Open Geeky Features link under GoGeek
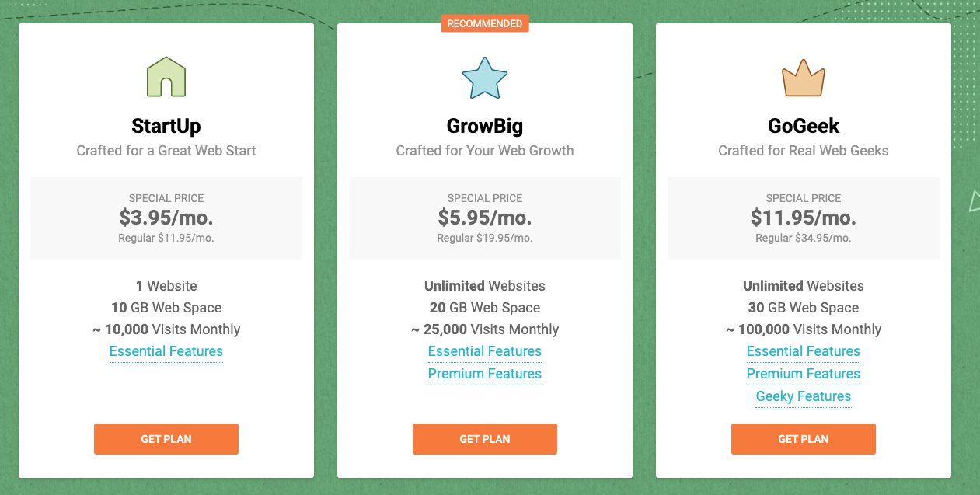This screenshot has width=980, height=495. (803, 396)
